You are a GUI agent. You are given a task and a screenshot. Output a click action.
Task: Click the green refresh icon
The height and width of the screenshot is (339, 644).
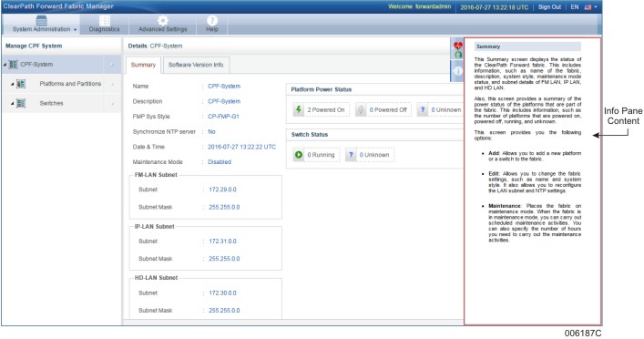[x=458, y=55]
